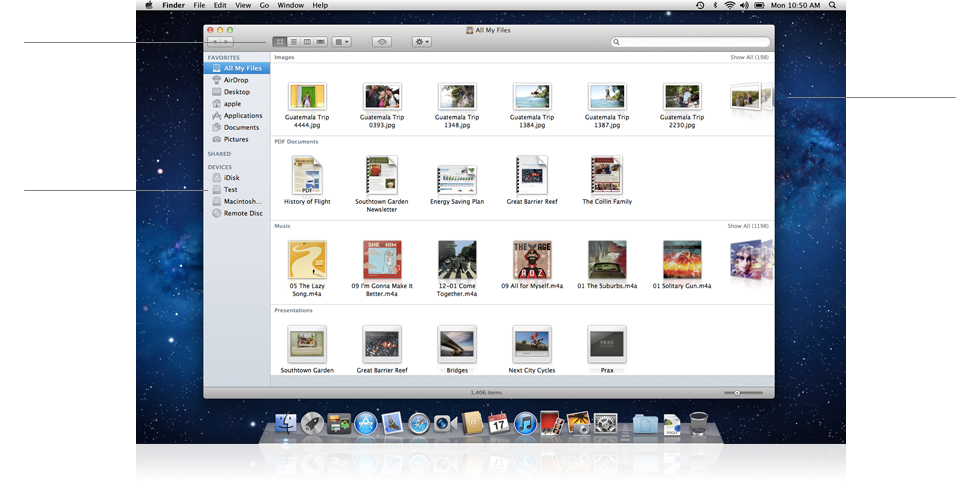Click Show All for Images section

[x=748, y=58]
